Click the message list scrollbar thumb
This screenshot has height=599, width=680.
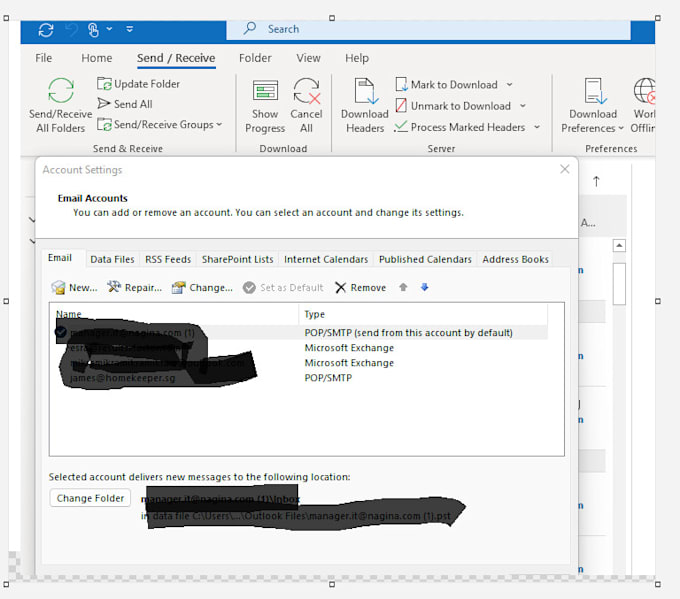point(619,284)
